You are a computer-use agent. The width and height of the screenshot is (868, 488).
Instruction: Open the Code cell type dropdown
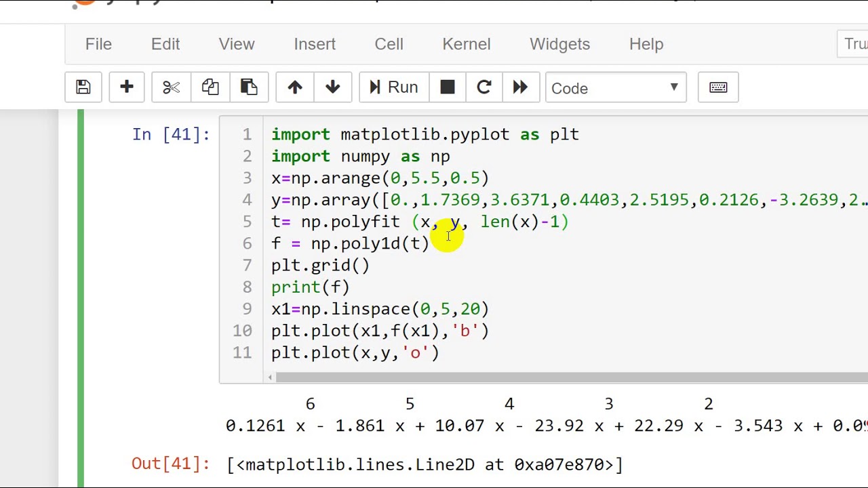pos(616,88)
